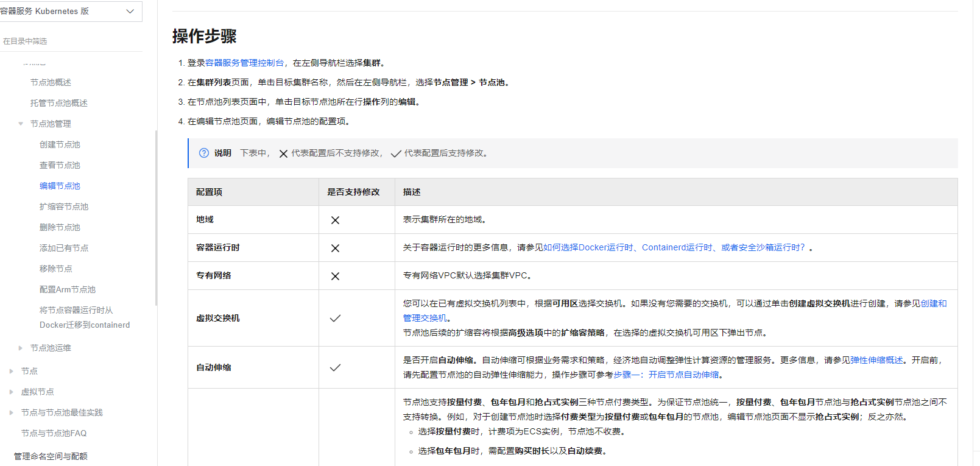Click the X icon in the 容器运行时 row

click(335, 248)
